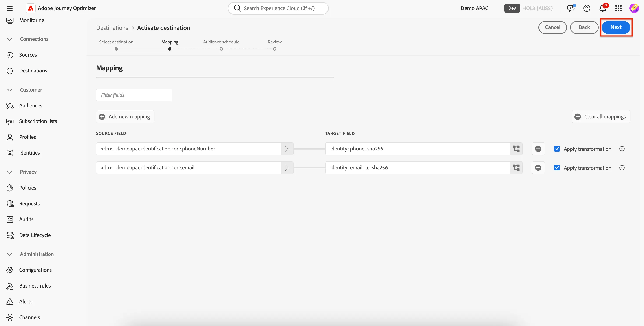
Task: Open Data Lifecycle in sidebar
Action: (35, 235)
